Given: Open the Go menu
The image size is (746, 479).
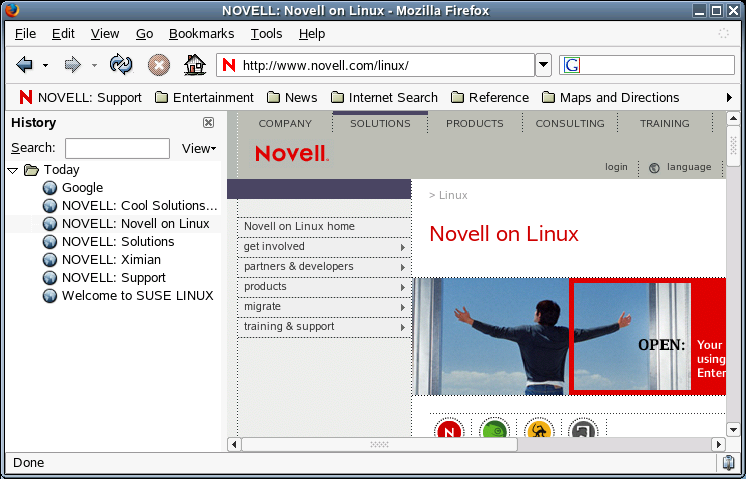Looking at the screenshot, I should coord(144,34).
